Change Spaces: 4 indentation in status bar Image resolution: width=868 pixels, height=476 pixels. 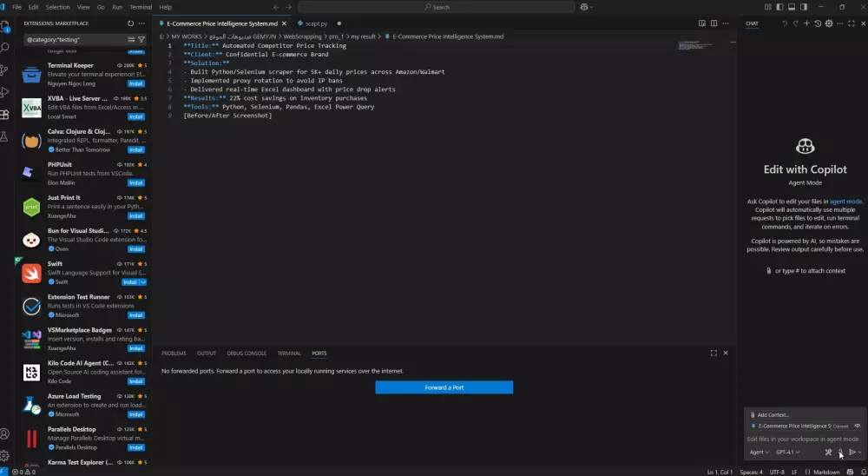coord(751,473)
